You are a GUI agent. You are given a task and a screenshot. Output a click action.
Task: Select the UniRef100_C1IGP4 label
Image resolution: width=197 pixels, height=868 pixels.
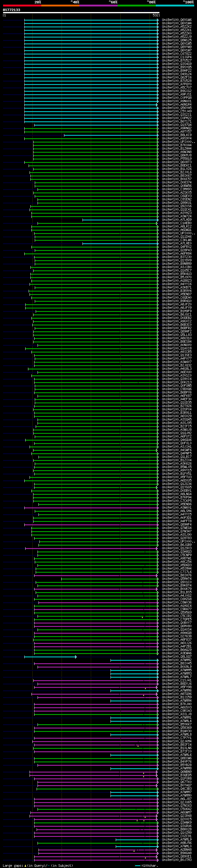[176, 57]
